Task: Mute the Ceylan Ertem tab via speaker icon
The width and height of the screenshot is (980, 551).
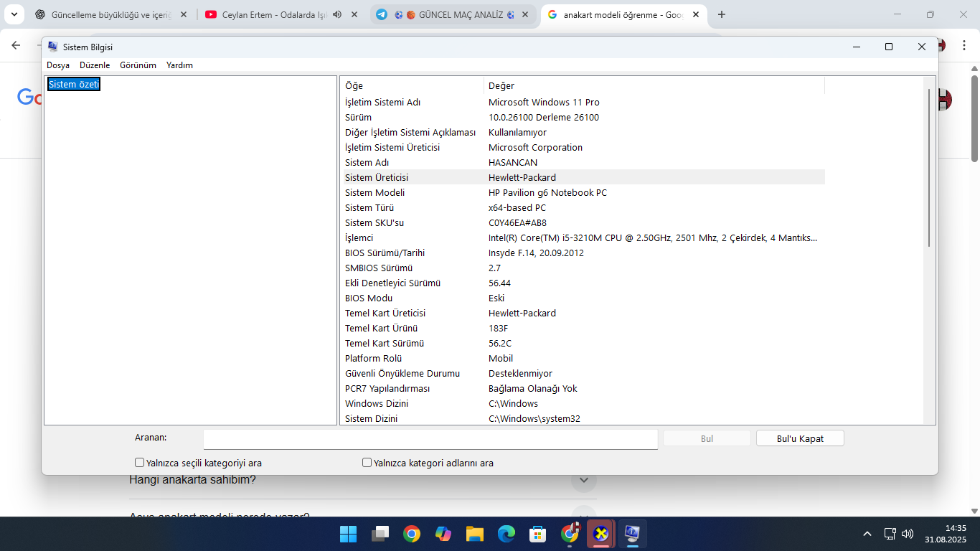Action: coord(337,14)
